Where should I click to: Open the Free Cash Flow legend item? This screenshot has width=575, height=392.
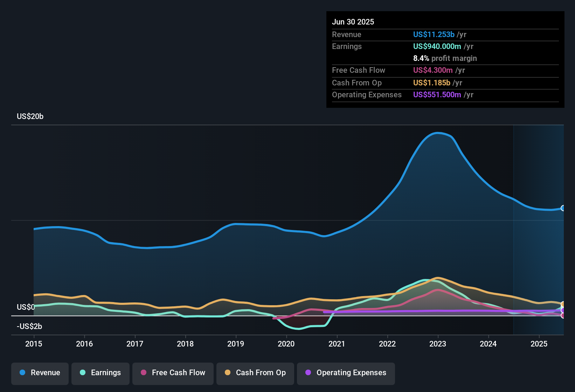[173, 373]
